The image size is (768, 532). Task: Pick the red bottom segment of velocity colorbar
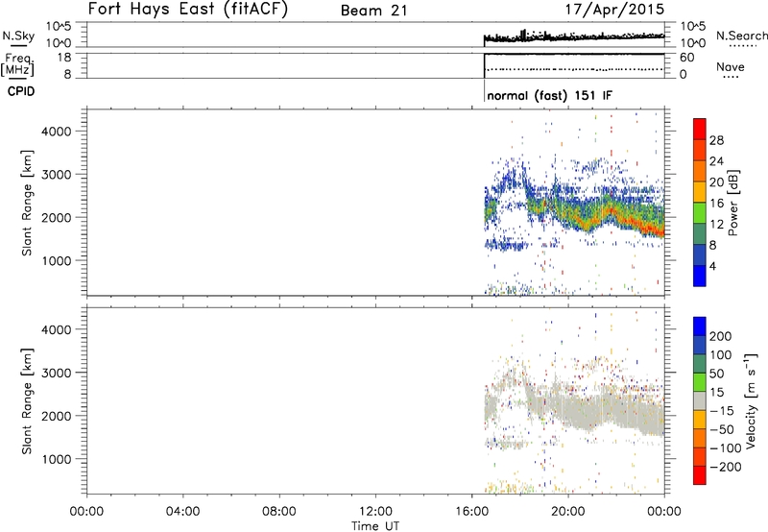pos(700,475)
